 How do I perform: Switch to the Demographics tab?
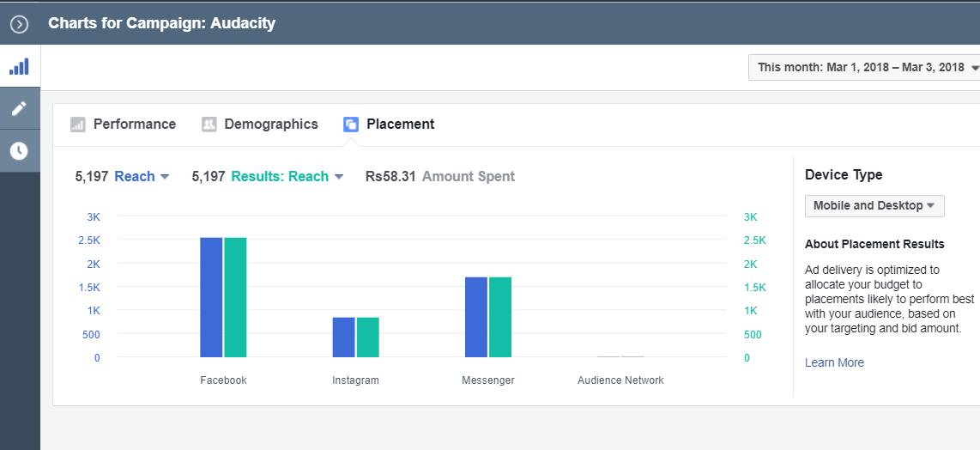click(270, 125)
